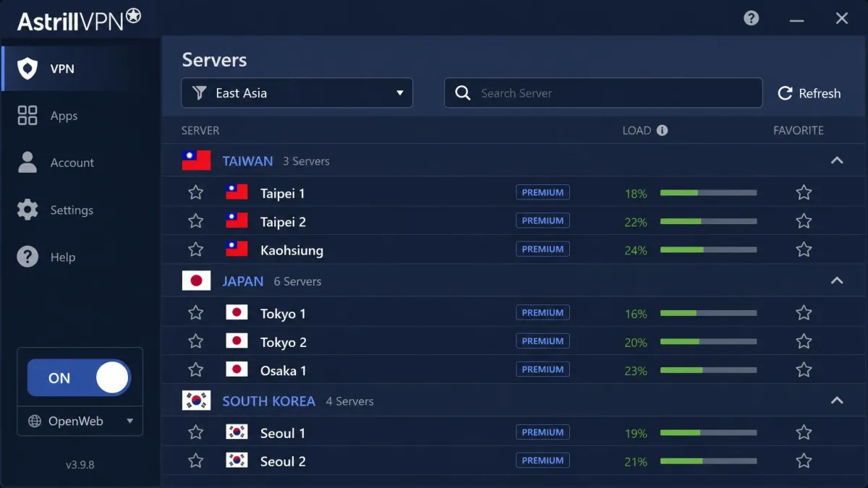This screenshot has width=868, height=488.
Task: Click the Japan flag in JAPAN group header
Action: [196, 281]
